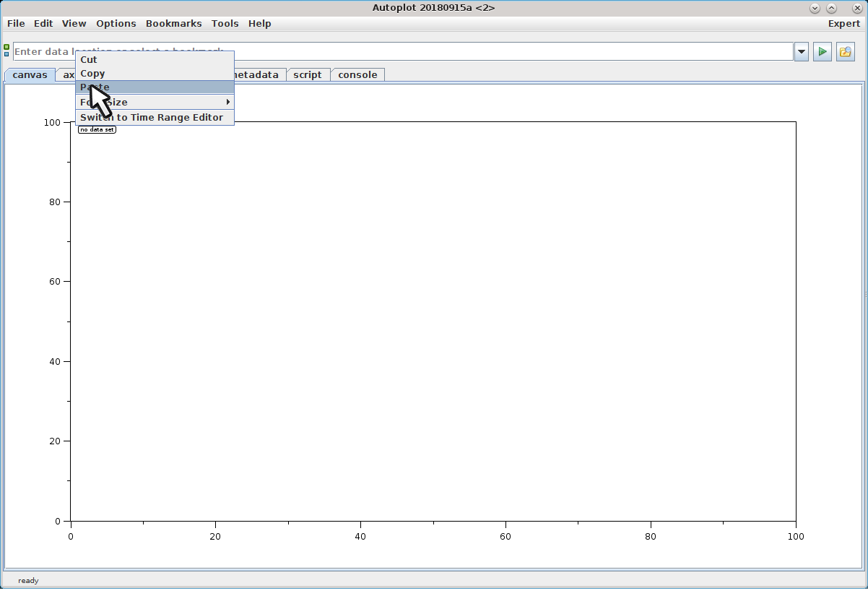
Task: Open the Bookmarks menu
Action: click(173, 24)
